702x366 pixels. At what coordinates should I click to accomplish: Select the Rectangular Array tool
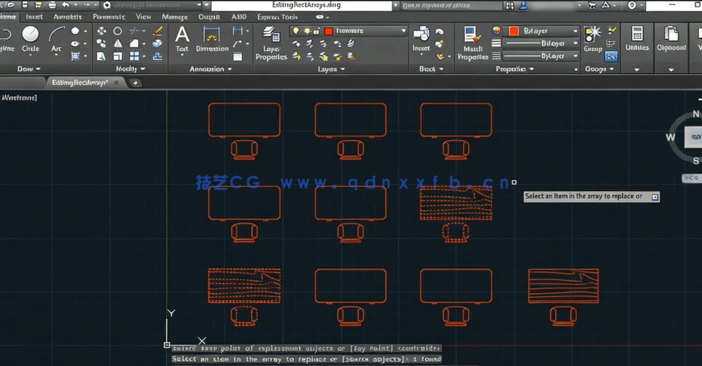(x=134, y=56)
